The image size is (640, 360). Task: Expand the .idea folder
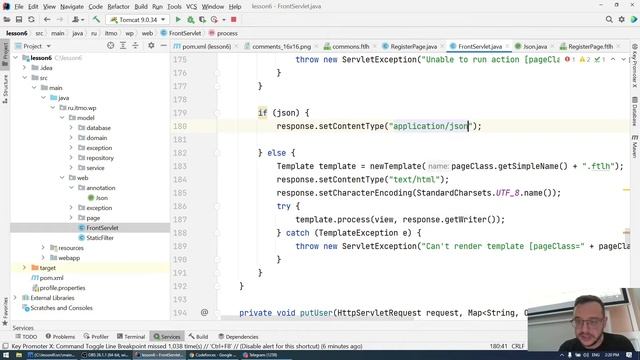point(24,68)
